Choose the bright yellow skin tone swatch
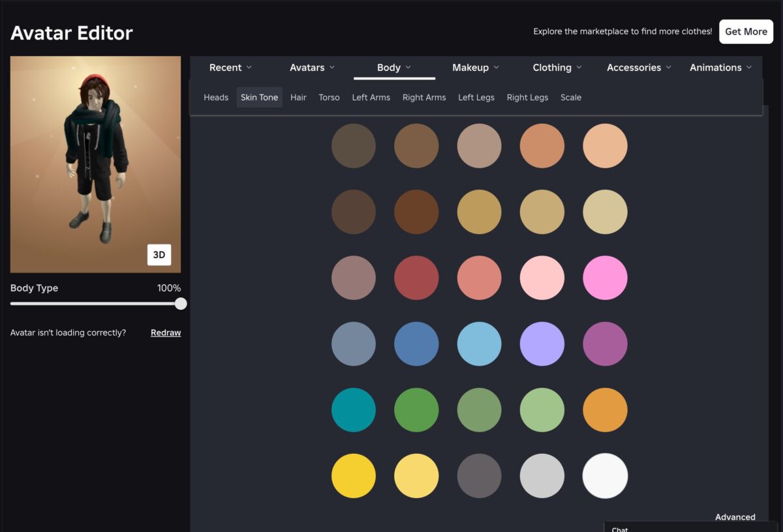Image resolution: width=783 pixels, height=532 pixels. (354, 476)
